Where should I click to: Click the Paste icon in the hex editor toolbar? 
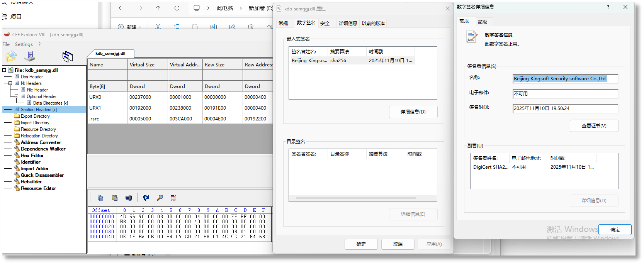point(115,198)
